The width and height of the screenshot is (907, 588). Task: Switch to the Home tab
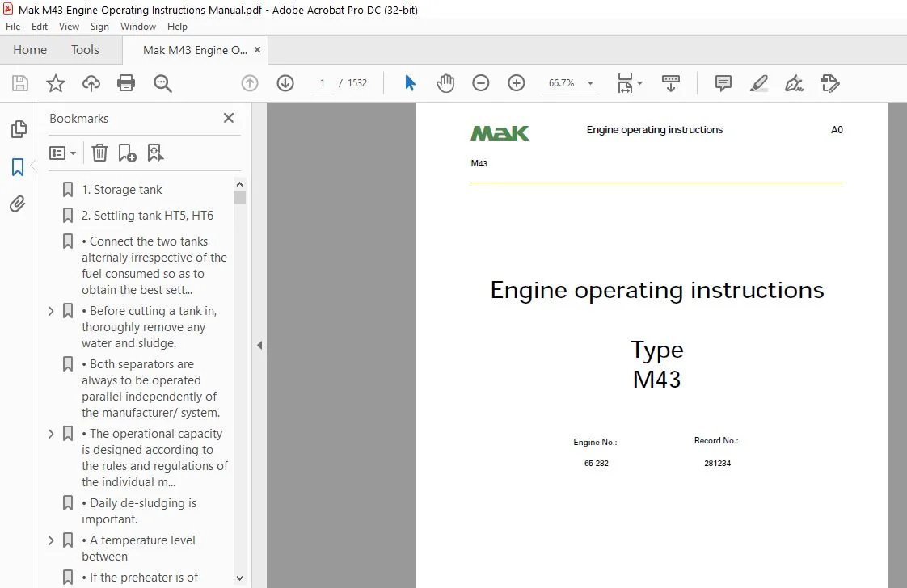[x=29, y=50]
